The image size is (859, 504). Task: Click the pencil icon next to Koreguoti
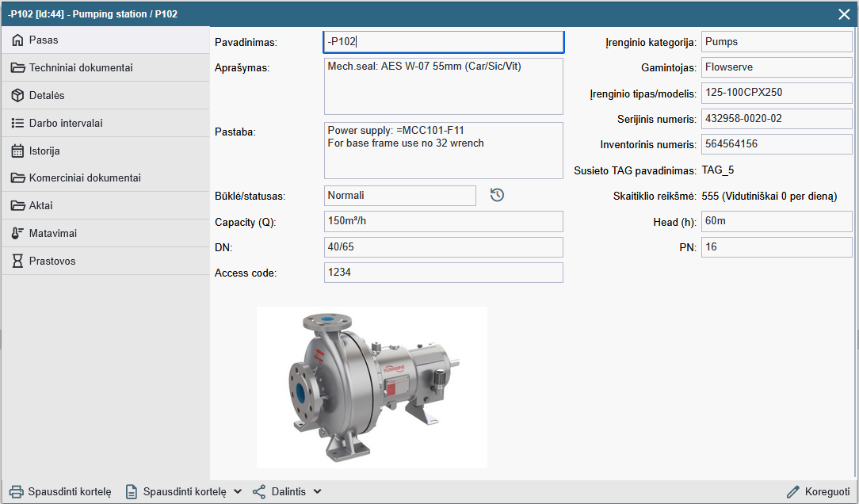click(x=792, y=492)
